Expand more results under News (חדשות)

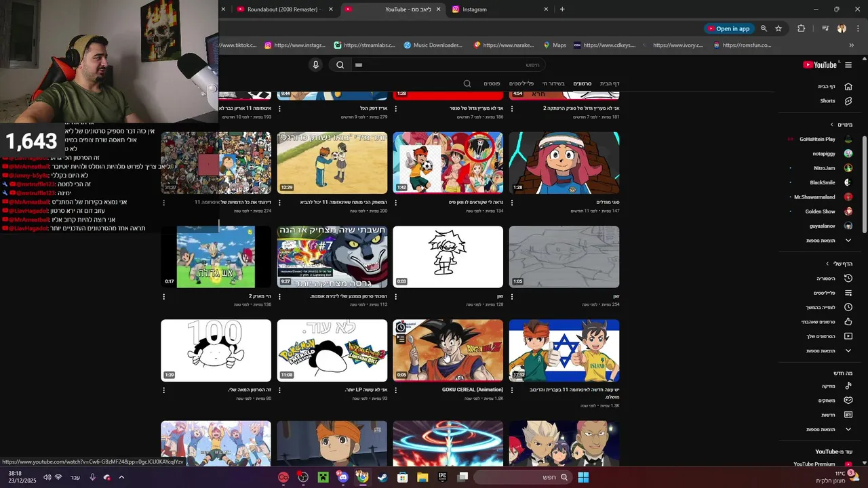(x=829, y=430)
